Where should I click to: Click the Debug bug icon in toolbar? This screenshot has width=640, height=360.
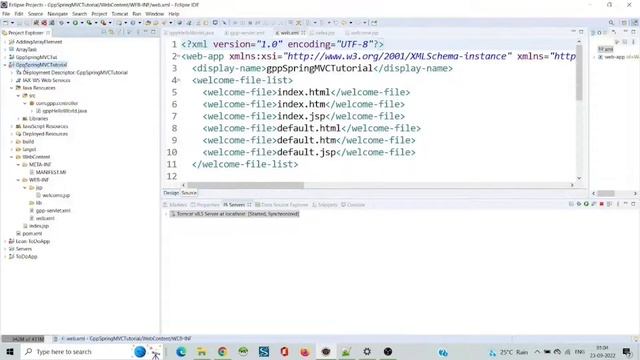61,23
